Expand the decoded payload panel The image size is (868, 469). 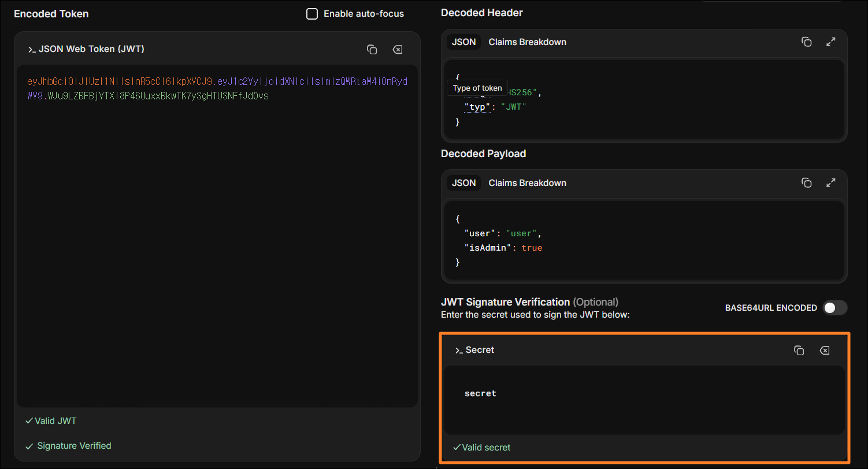coord(831,183)
